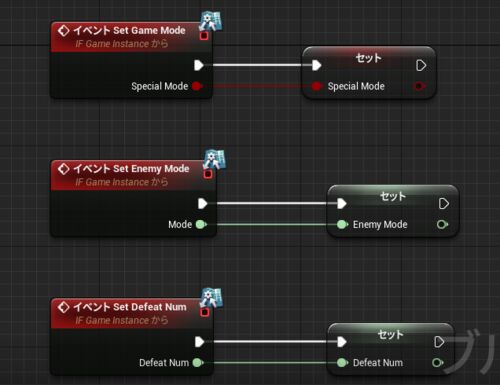
Task: Click the 'Mode' pin label
Action: click(x=180, y=224)
